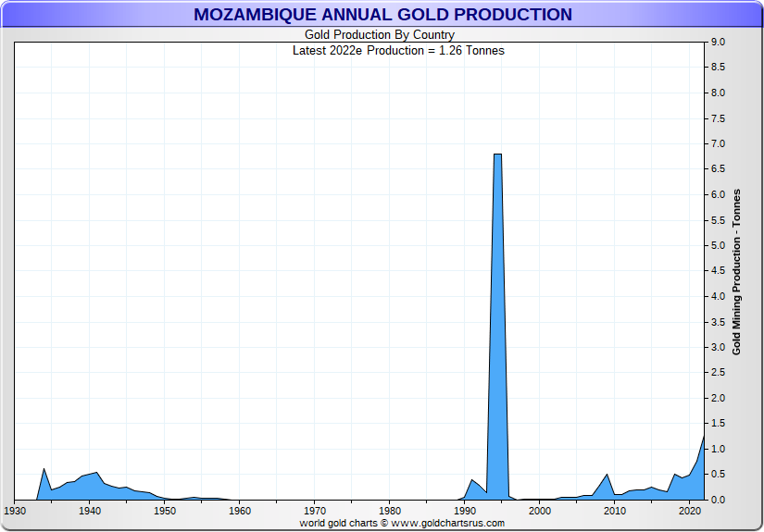This screenshot has width=764, height=532.
Task: Click the 1934 production peak
Action: (44, 468)
